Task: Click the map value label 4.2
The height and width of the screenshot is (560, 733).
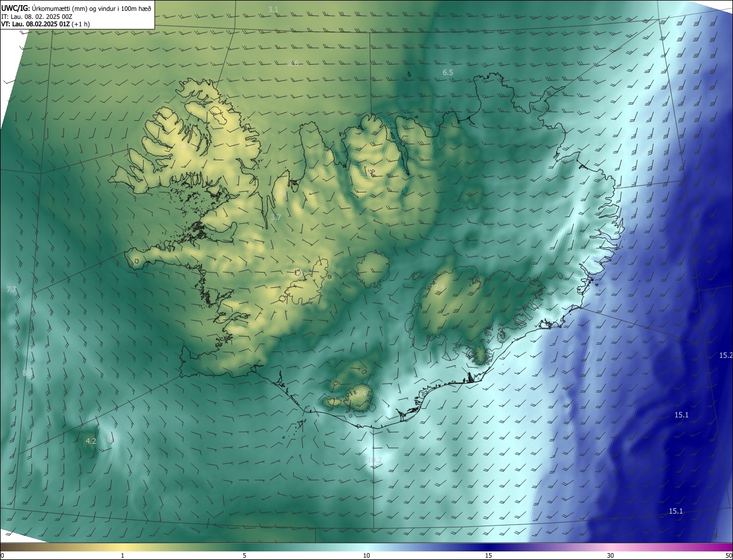Action: click(90, 441)
